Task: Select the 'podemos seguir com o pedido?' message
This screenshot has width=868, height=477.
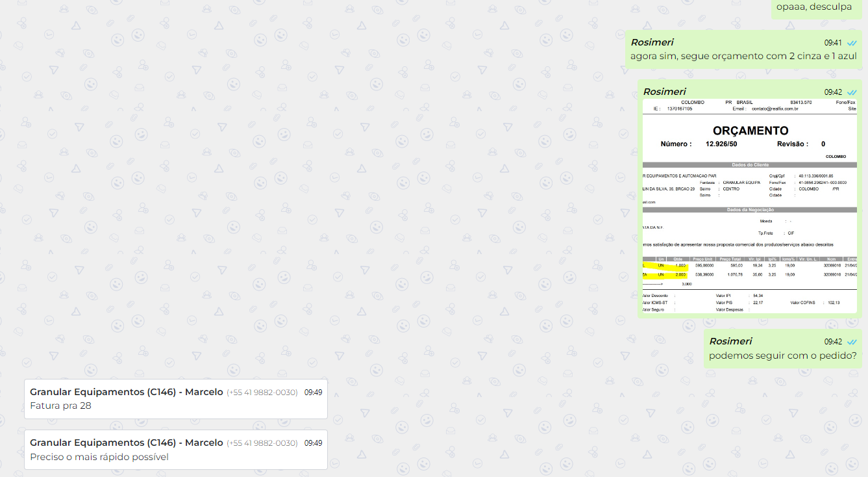Action: click(782, 356)
